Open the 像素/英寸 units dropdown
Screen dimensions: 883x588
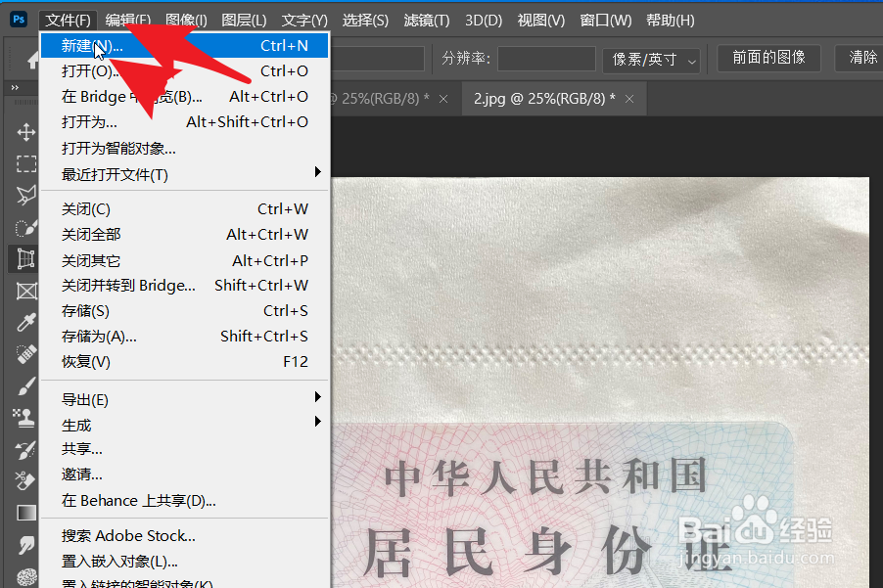pos(651,59)
